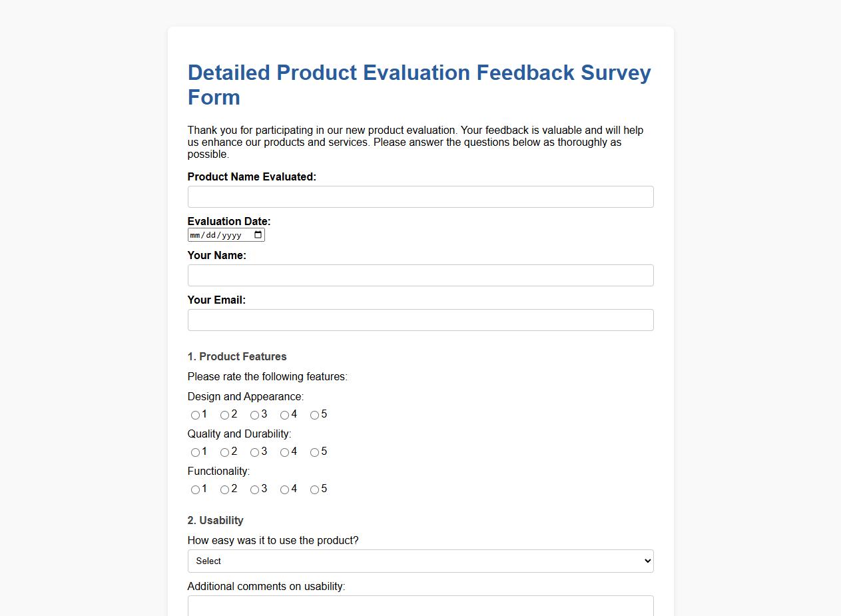Focus the Your Email input field
Viewport: 841px width, 616px height.
(420, 320)
